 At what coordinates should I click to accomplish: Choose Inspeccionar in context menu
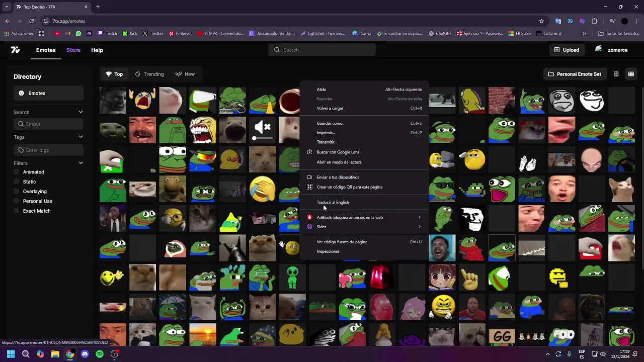(364, 251)
